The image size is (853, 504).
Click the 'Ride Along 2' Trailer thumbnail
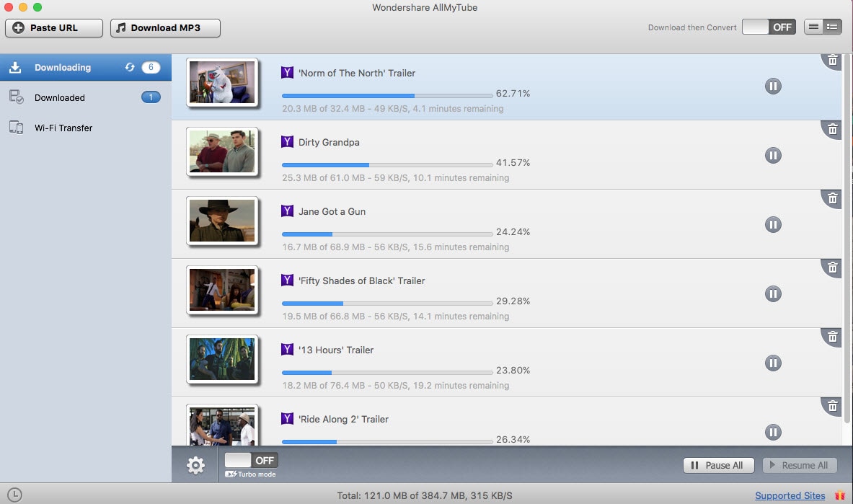[x=222, y=425]
